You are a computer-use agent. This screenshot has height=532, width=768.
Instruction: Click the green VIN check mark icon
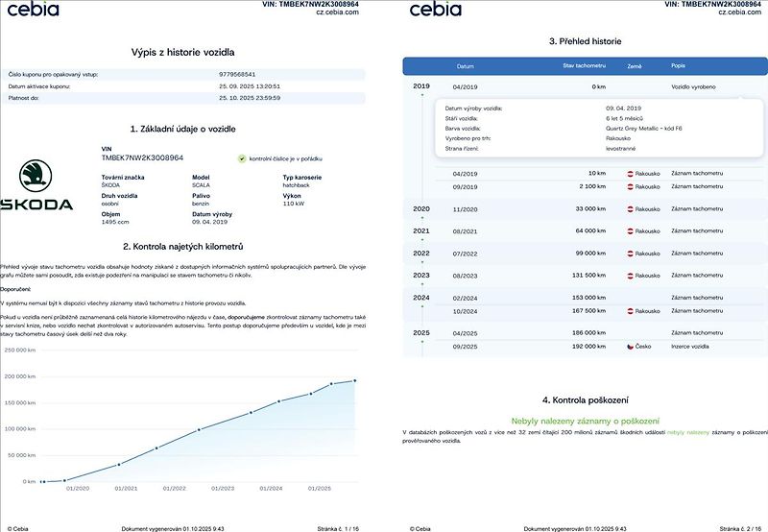[x=242, y=158]
